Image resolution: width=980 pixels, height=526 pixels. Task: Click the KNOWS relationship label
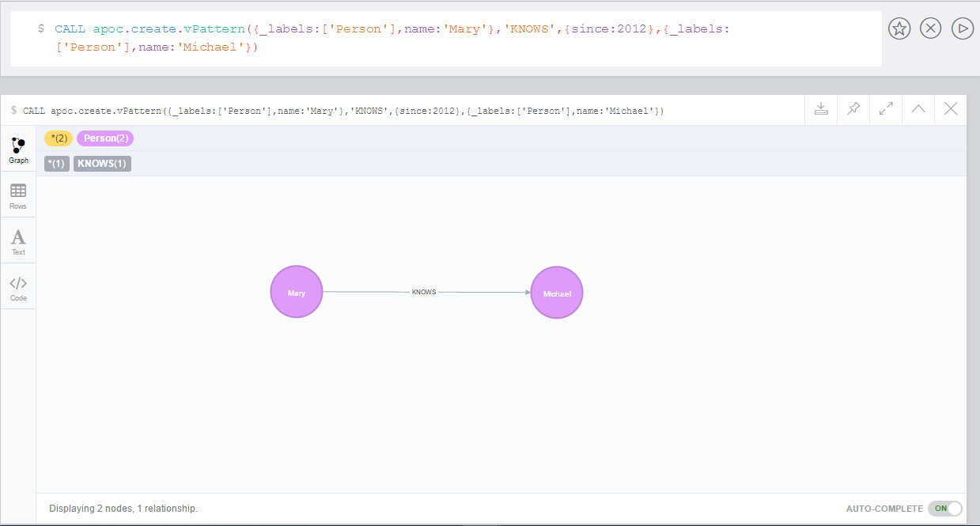(424, 292)
